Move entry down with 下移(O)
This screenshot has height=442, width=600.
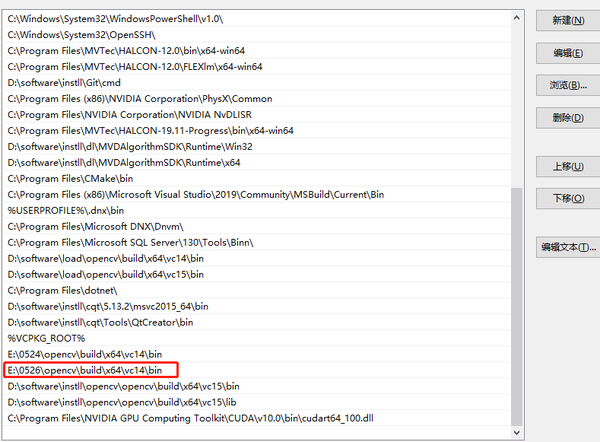568,198
